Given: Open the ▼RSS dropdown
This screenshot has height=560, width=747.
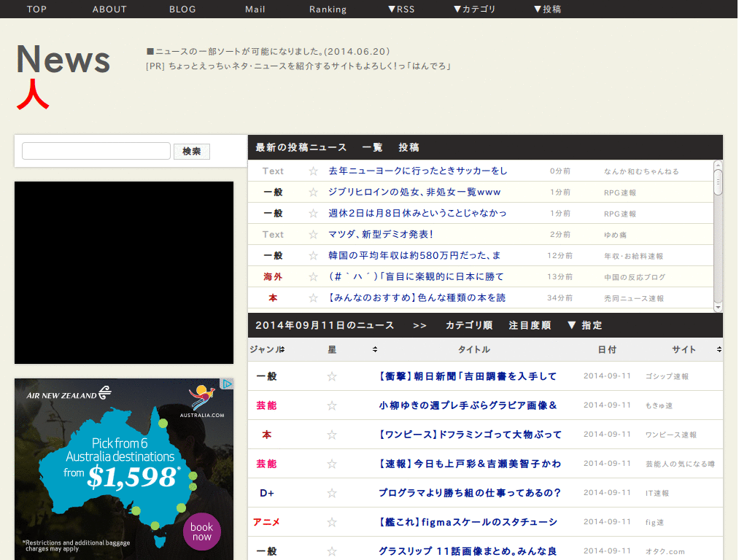Looking at the screenshot, I should pyautogui.click(x=400, y=9).
